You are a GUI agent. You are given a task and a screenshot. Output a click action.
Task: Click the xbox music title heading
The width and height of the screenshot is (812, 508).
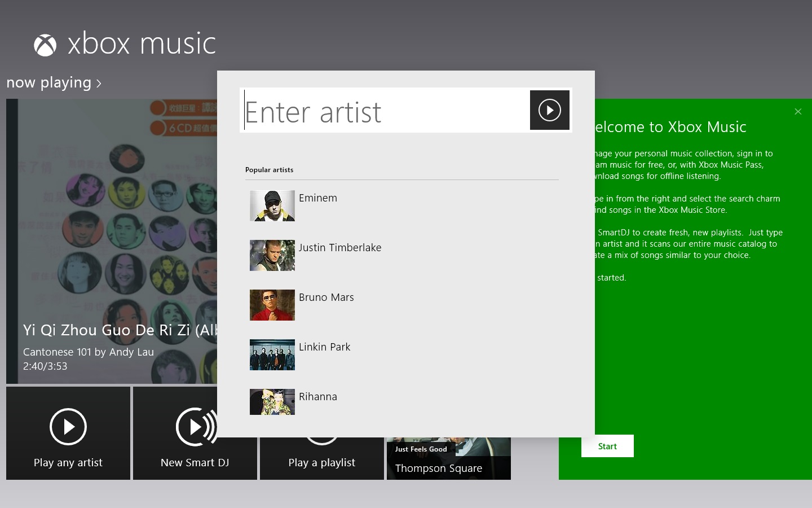click(x=142, y=44)
